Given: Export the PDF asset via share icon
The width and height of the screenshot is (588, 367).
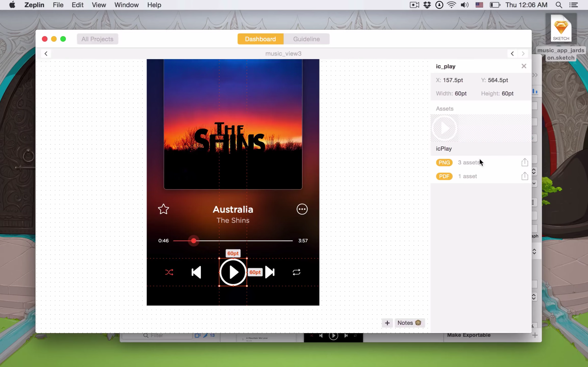Looking at the screenshot, I should click(525, 176).
